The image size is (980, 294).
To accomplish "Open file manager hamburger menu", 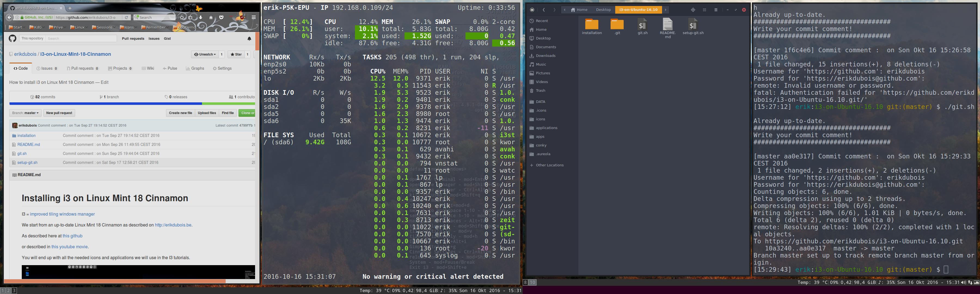I will pyautogui.click(x=716, y=10).
